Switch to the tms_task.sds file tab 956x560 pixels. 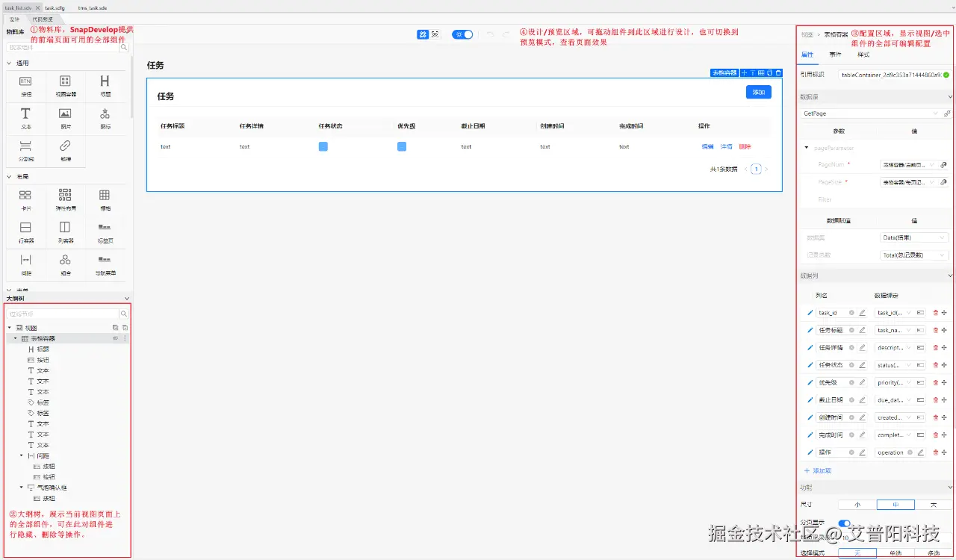(93, 7)
